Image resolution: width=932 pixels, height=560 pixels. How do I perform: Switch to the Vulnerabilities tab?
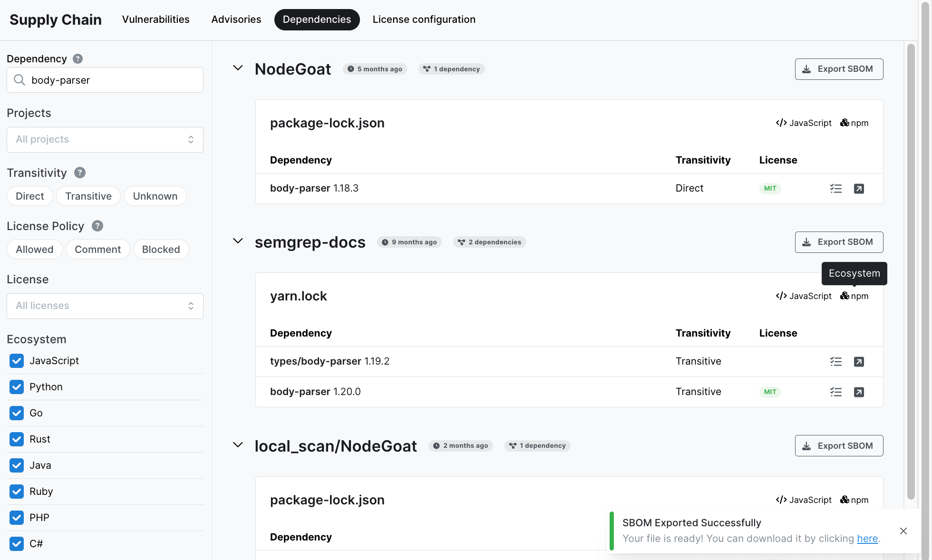(155, 19)
